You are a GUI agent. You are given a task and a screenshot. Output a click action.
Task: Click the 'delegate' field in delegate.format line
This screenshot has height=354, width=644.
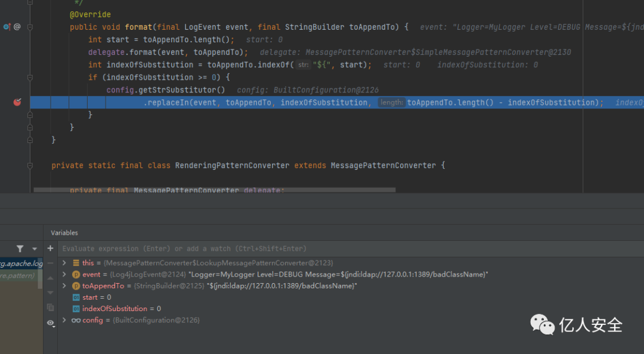coord(106,52)
